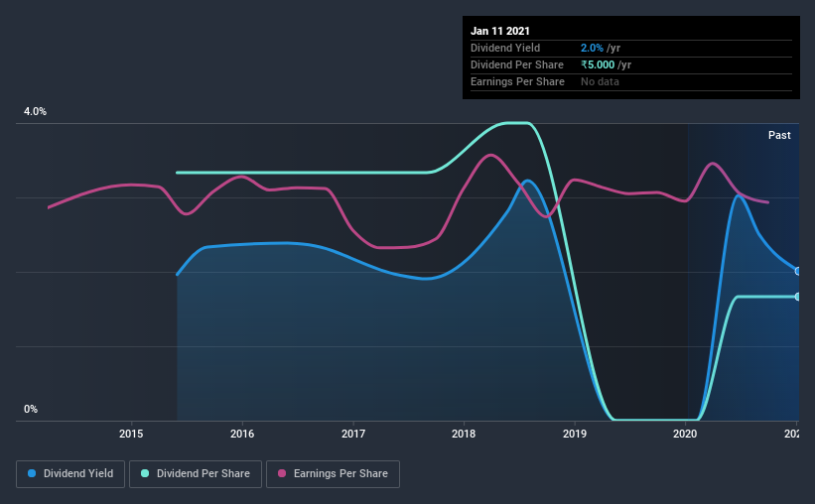Click the 2015 x-axis label

[x=131, y=434]
